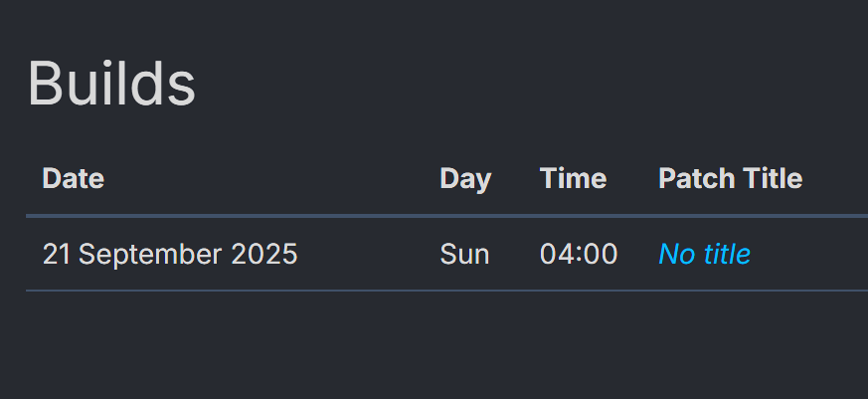Click the word September in the build row
This screenshot has height=399, width=868.
[x=150, y=256]
